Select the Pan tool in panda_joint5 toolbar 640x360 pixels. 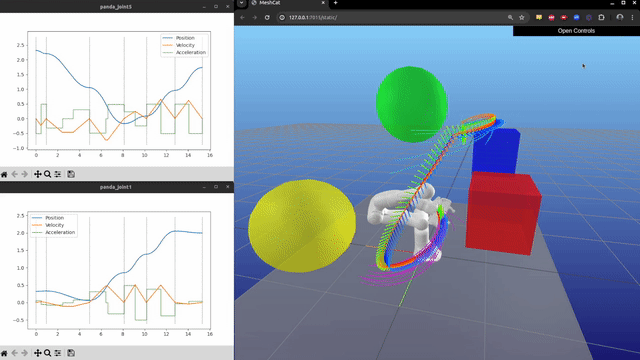[38, 174]
